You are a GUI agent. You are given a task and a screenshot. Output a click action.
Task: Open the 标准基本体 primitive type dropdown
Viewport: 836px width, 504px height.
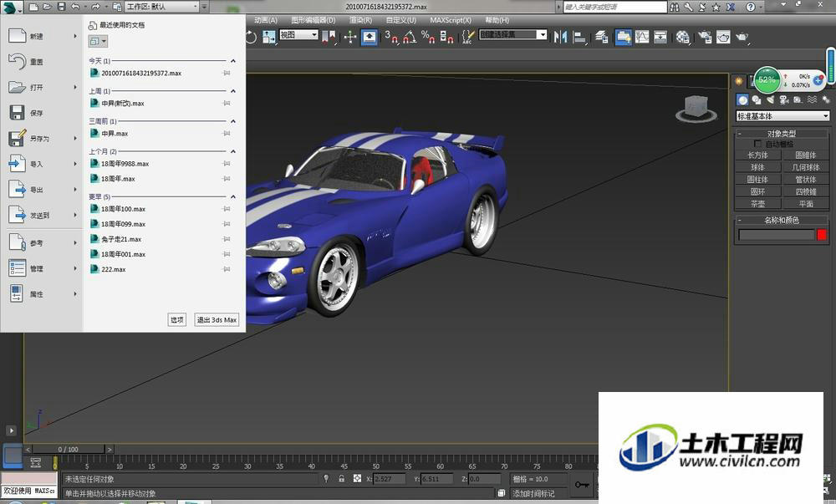[x=782, y=115]
